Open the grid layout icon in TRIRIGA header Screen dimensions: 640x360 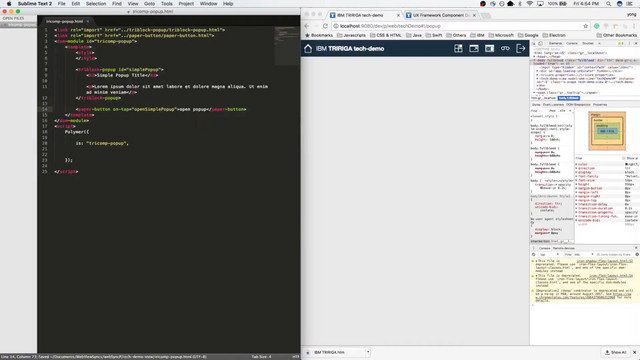click(x=458, y=49)
